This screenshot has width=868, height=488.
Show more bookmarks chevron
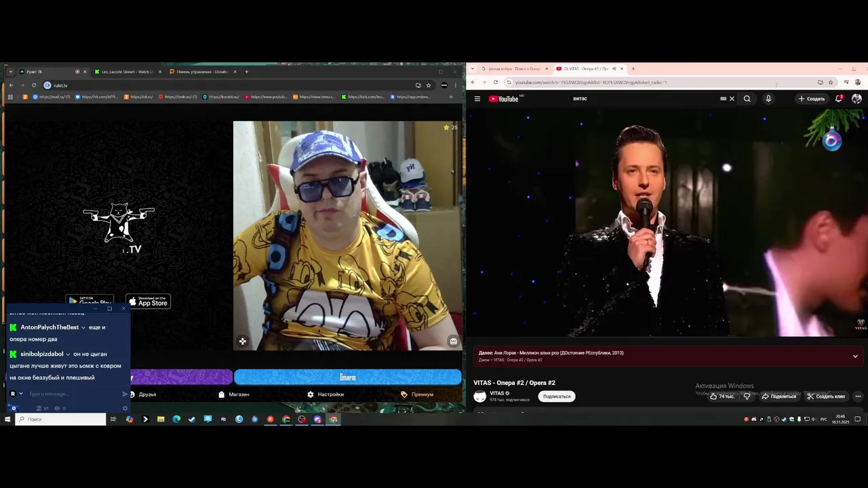coord(452,97)
